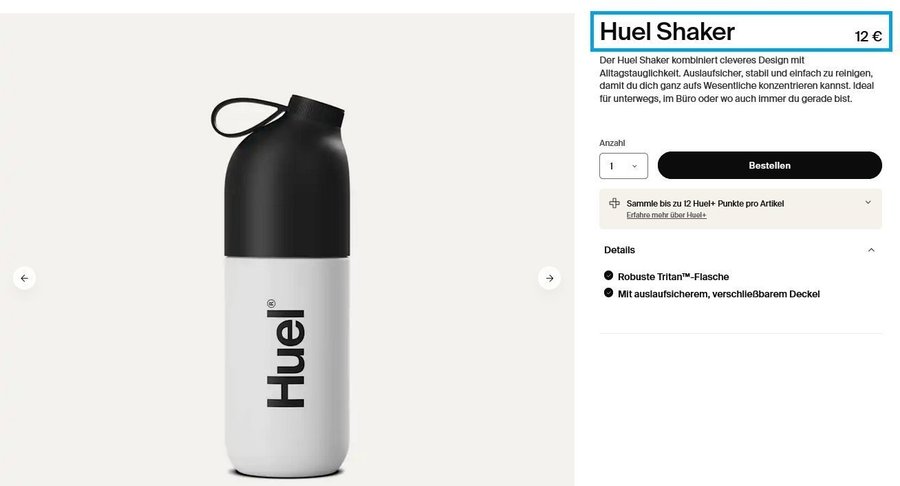Click the black Bestellen button
The height and width of the screenshot is (486, 900).
coord(770,165)
